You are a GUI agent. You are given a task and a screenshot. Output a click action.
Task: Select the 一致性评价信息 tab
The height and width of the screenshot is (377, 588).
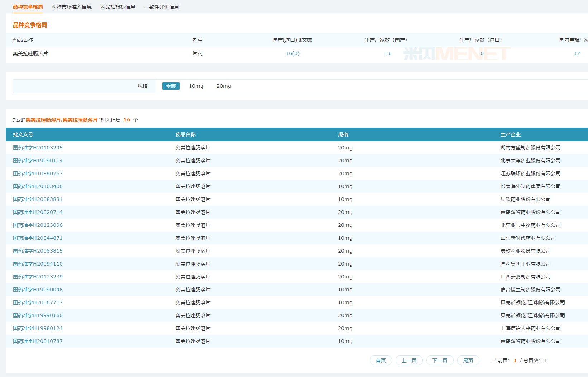click(x=161, y=7)
